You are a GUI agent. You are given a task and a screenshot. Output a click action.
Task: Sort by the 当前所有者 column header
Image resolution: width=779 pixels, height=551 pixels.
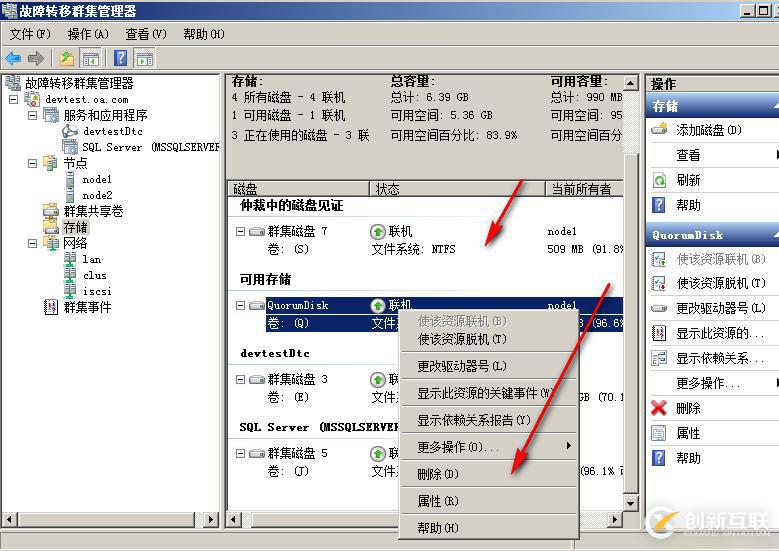click(x=584, y=189)
